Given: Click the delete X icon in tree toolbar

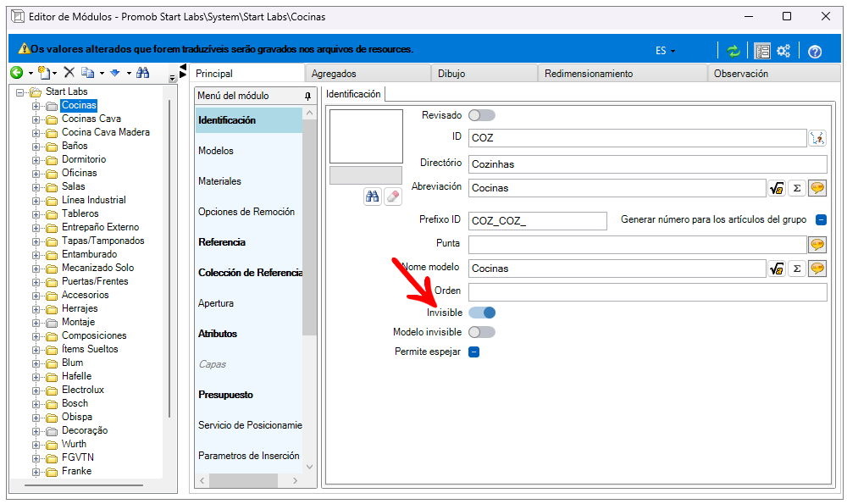Looking at the screenshot, I should coord(69,73).
